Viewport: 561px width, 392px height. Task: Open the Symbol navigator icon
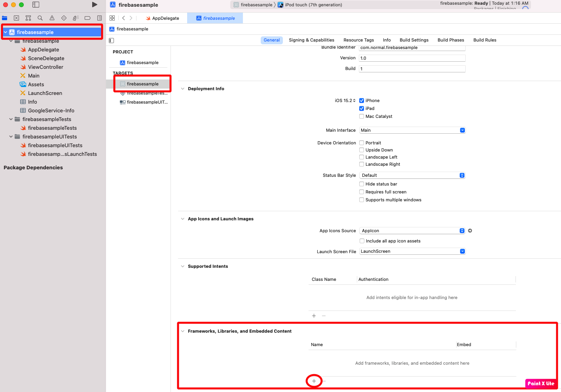point(28,18)
